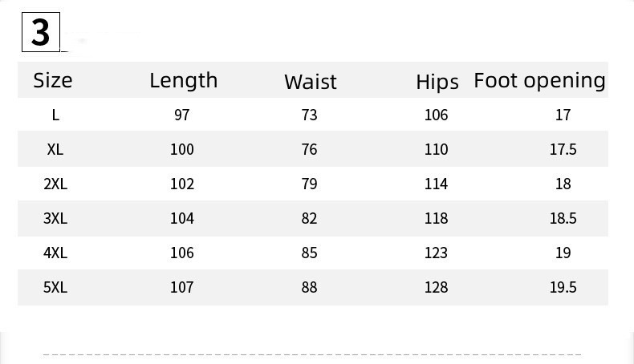Click the Size column header
Screen dimensions: 634x364
click(53, 80)
